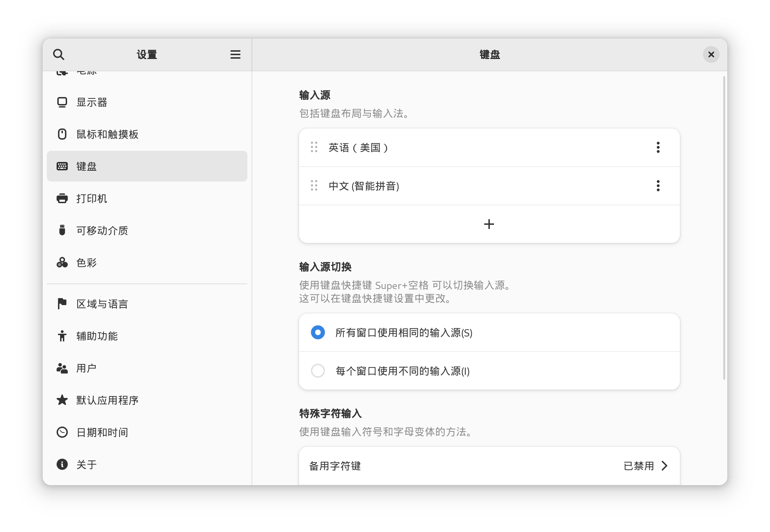Click the USB icon for 可移动介质
Screen dimensions: 770x532
(62, 230)
